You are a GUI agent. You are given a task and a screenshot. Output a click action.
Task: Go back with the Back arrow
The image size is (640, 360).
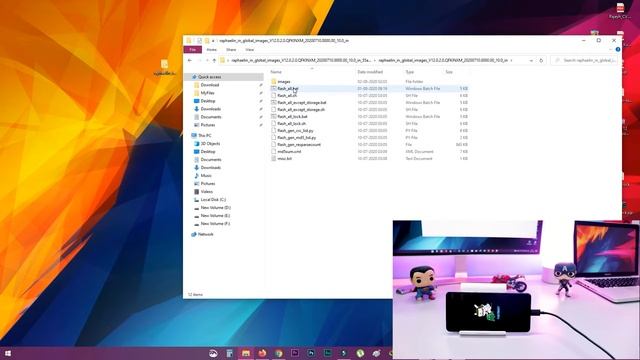click(x=190, y=60)
